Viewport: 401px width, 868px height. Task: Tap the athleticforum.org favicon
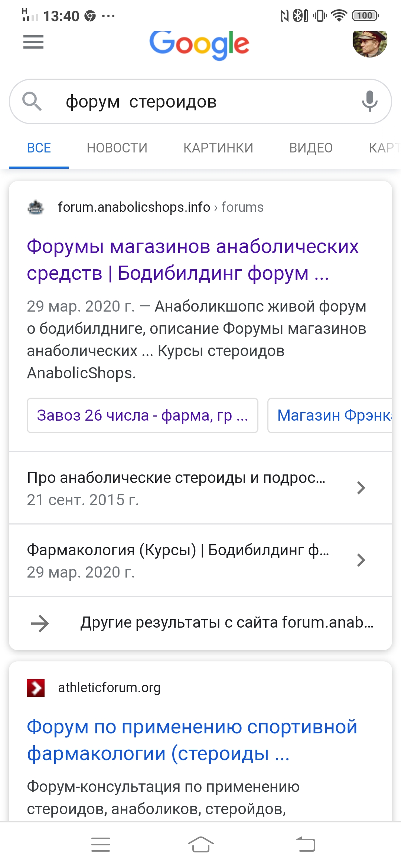(x=36, y=688)
